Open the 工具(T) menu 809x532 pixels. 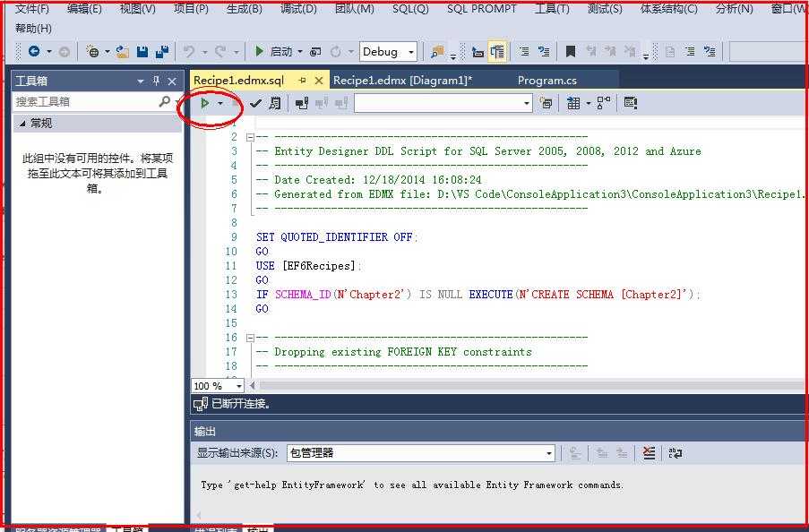pos(552,9)
